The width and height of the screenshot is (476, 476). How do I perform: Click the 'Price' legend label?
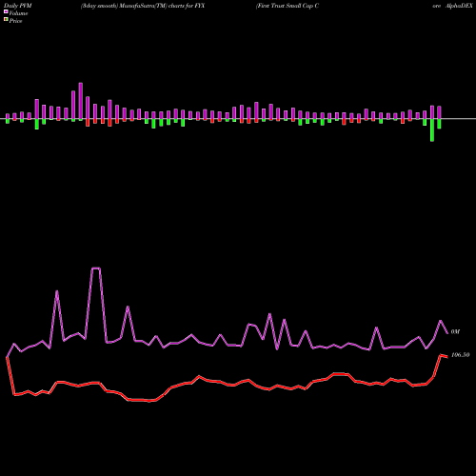15,21
